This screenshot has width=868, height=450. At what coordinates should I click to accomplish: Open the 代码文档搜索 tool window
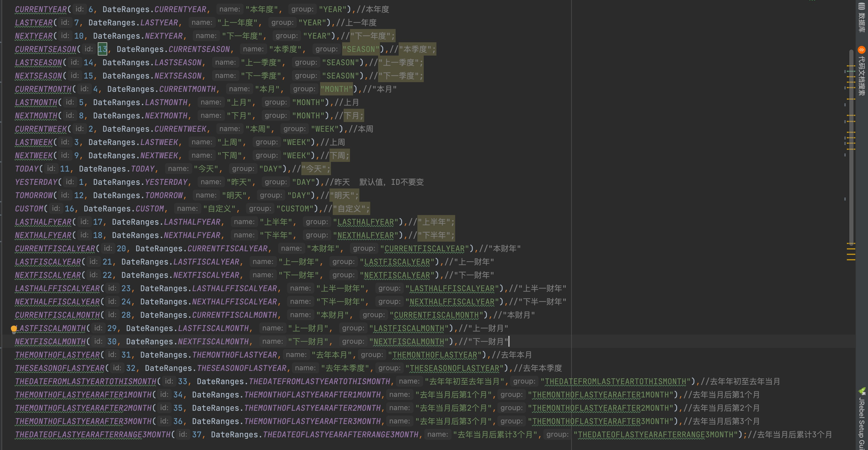click(x=862, y=71)
